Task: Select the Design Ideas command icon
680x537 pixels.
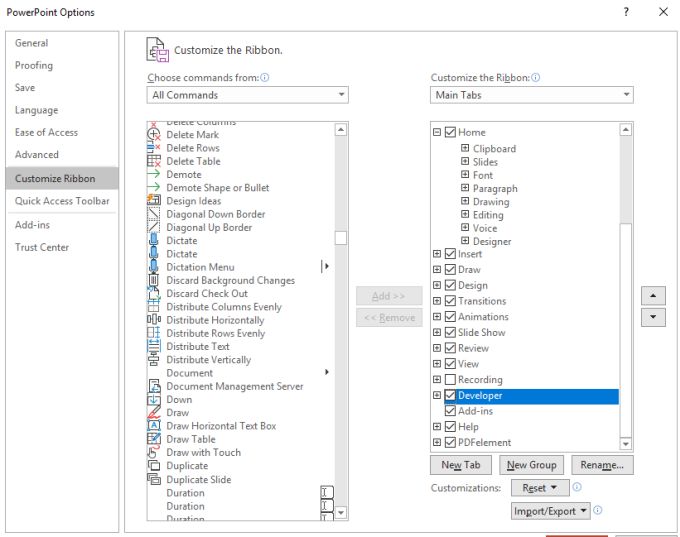Action: point(154,200)
